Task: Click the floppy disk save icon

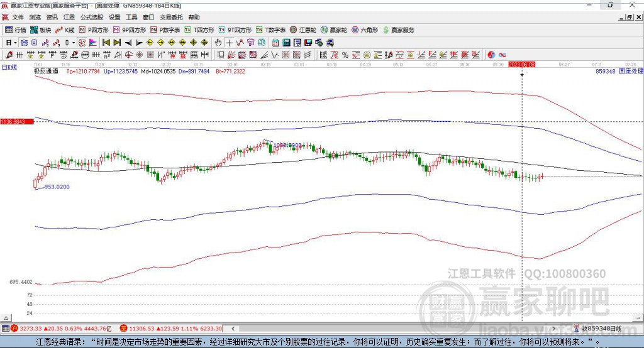Action: click(x=308, y=43)
